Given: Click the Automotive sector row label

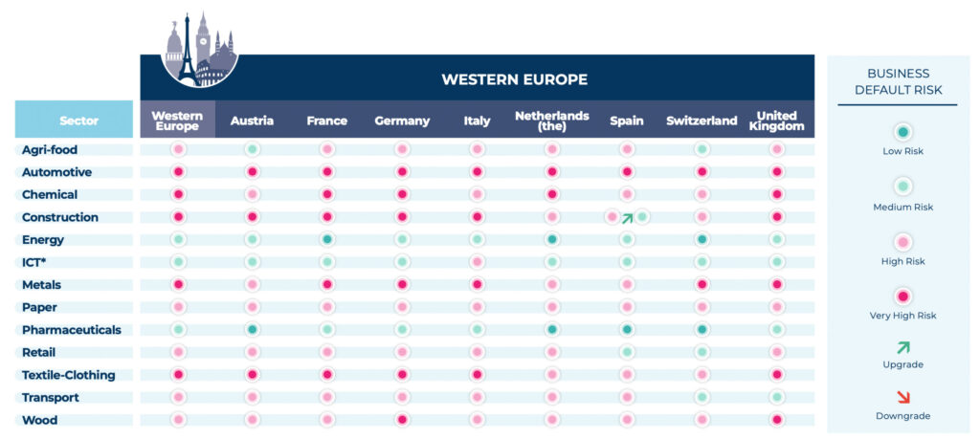Looking at the screenshot, I should (x=56, y=173).
